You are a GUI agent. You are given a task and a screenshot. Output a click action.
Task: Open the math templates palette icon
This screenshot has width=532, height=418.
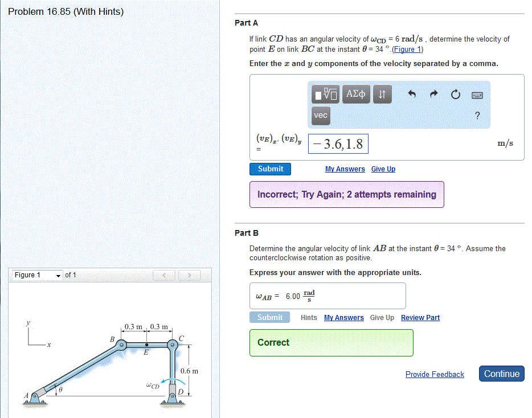tap(324, 94)
